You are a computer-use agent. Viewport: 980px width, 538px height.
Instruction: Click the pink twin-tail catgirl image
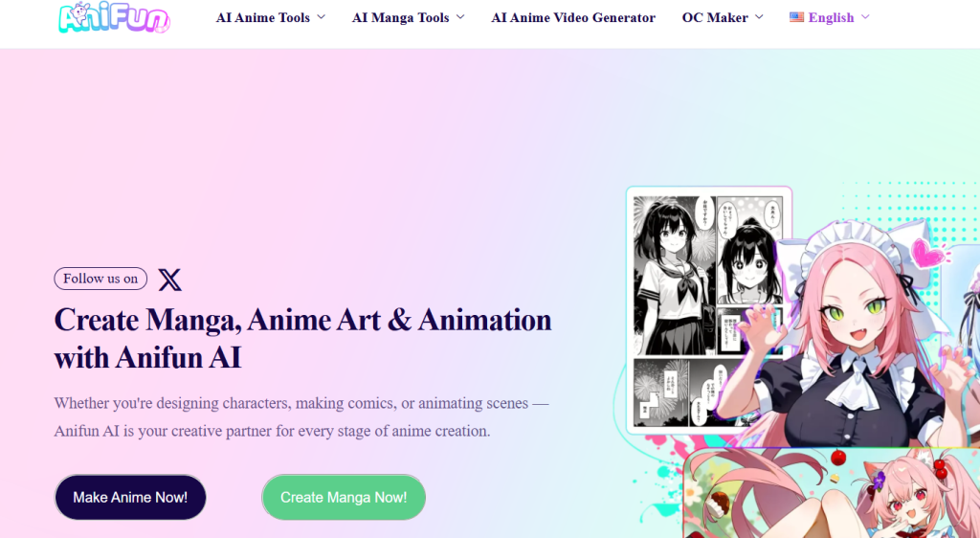832,495
